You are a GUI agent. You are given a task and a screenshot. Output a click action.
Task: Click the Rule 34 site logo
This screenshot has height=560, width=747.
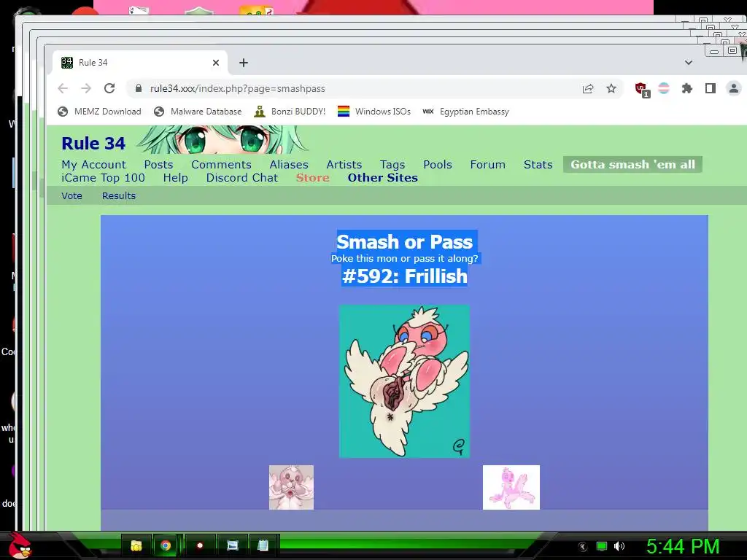click(93, 144)
